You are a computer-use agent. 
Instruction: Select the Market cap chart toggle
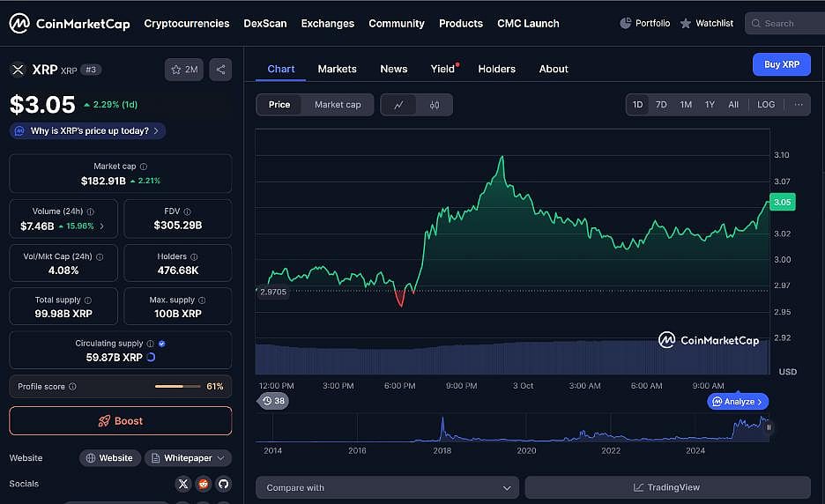point(338,105)
